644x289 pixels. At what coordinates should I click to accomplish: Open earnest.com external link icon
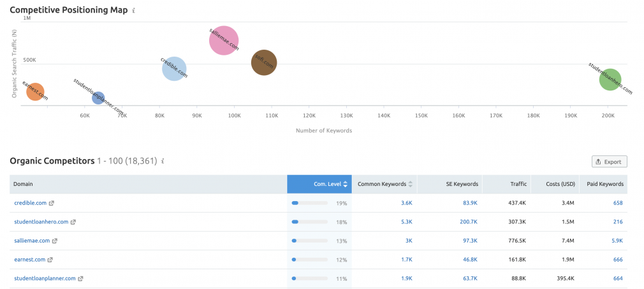[x=50, y=260]
